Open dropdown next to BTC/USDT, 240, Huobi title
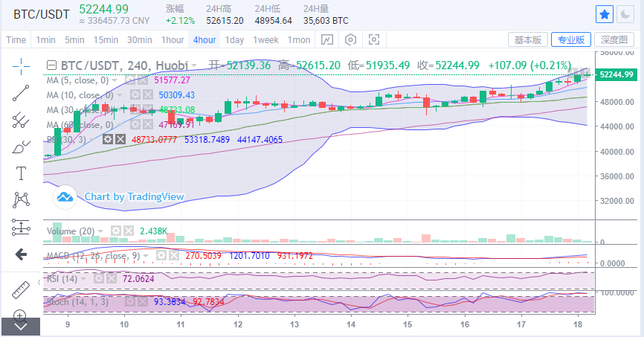 coord(194,65)
